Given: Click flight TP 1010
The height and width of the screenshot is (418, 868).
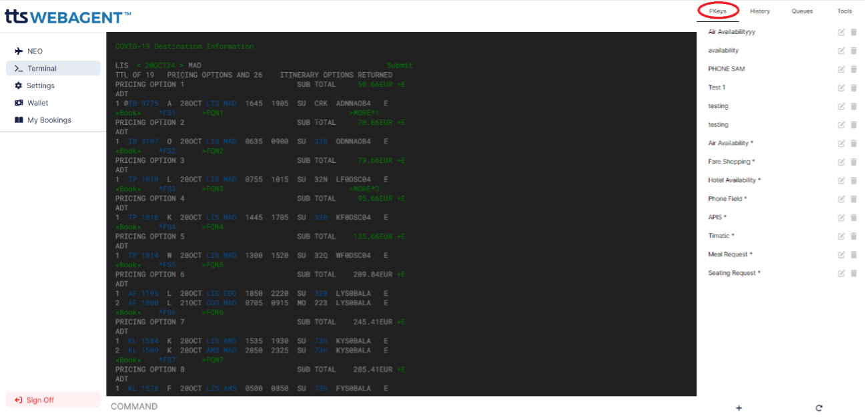Looking at the screenshot, I should click(x=143, y=180).
